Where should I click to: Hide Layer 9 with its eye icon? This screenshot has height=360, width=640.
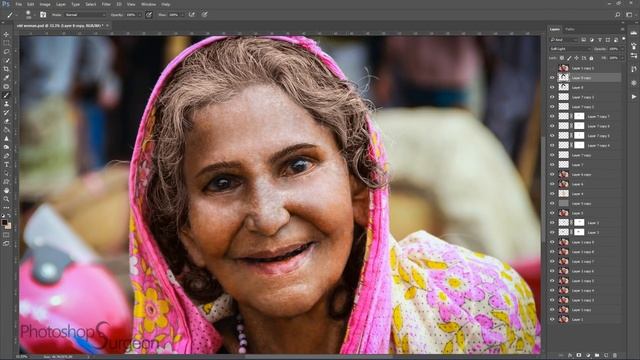[x=552, y=87]
